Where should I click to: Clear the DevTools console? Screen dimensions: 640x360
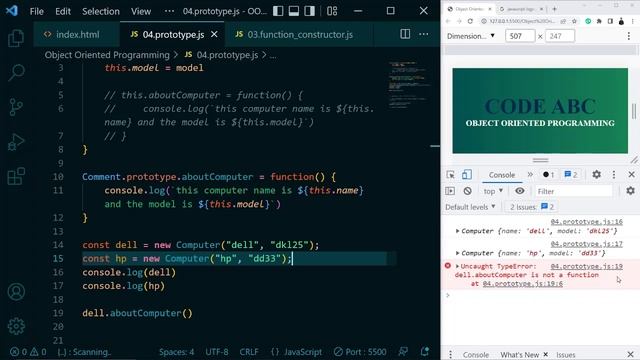tap(467, 191)
